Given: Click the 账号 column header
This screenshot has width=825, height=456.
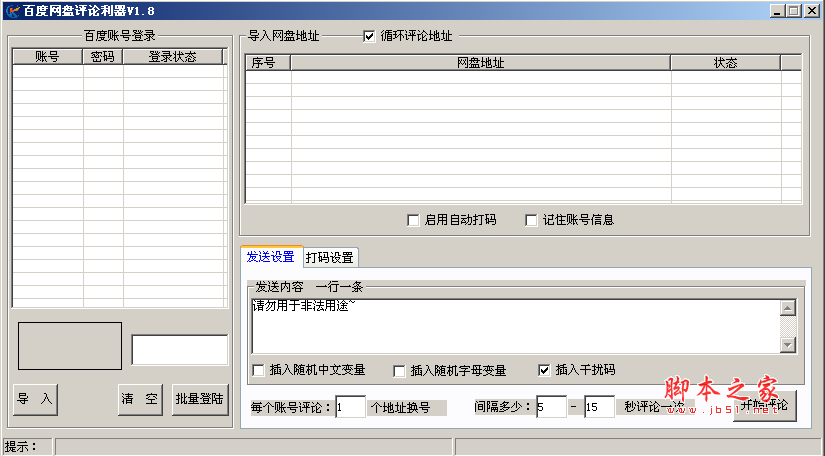Looking at the screenshot, I should pos(47,56).
